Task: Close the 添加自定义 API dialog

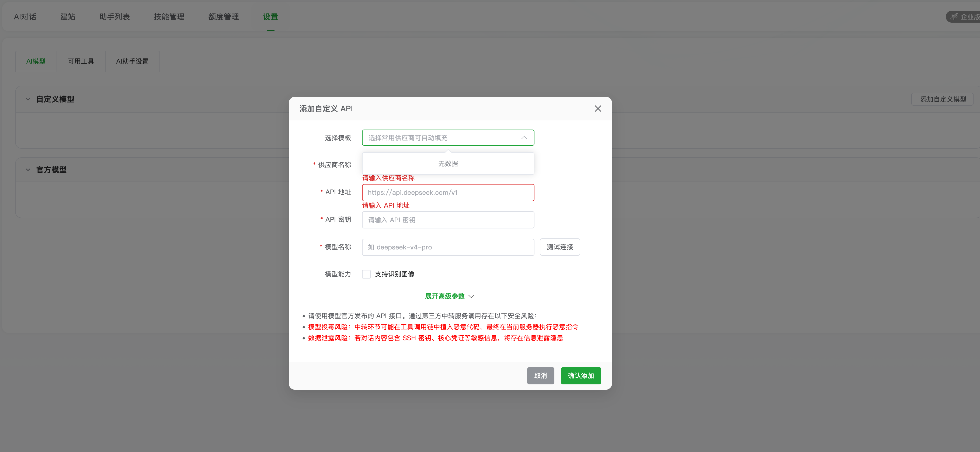Action: tap(598, 109)
